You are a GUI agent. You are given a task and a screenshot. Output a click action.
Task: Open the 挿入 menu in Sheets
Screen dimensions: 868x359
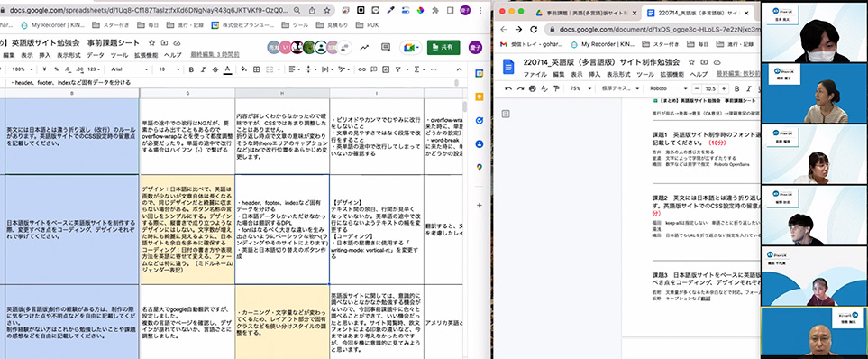(x=45, y=55)
